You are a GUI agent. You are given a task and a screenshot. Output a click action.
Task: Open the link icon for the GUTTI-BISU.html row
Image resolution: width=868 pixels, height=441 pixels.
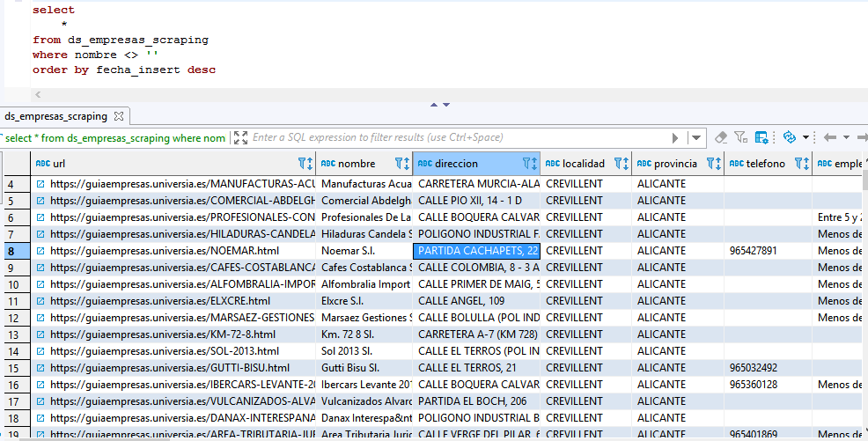coord(40,368)
